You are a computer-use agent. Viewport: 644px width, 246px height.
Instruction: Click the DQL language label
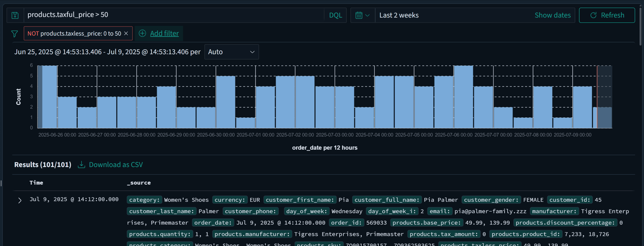336,15
